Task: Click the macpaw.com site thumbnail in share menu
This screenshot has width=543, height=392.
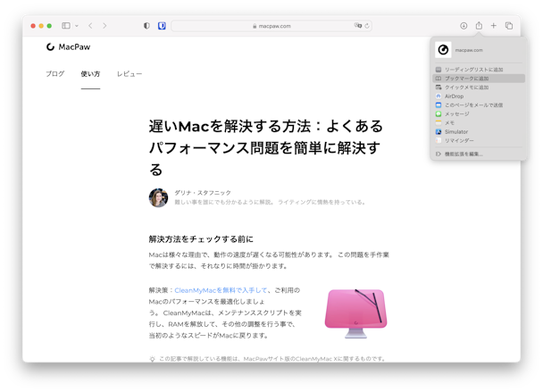Action: click(x=443, y=50)
